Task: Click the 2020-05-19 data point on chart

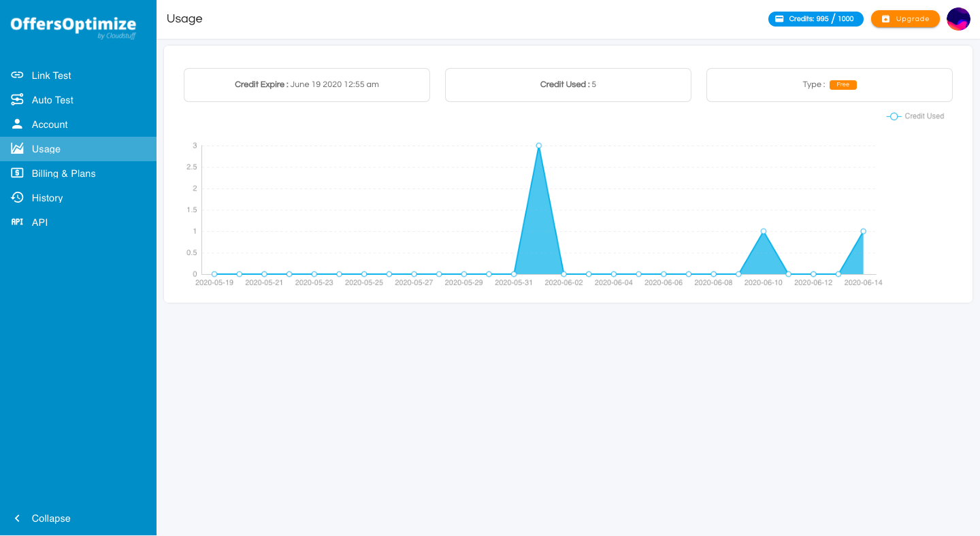Action: 214,274
